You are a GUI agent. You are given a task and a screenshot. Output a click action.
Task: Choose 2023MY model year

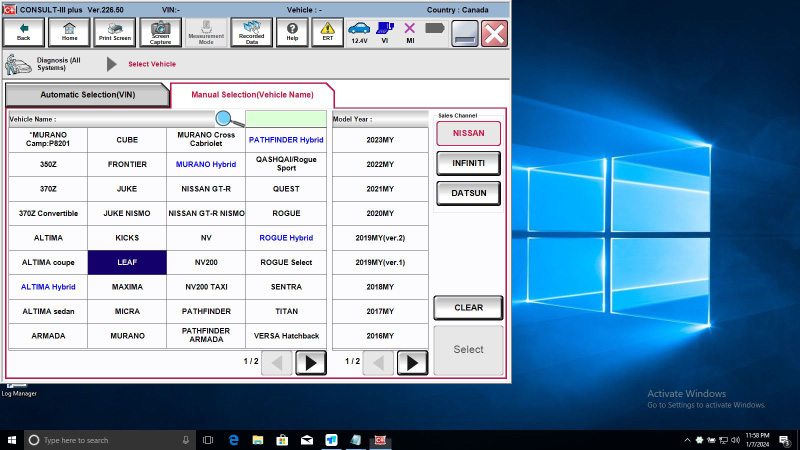pos(380,140)
